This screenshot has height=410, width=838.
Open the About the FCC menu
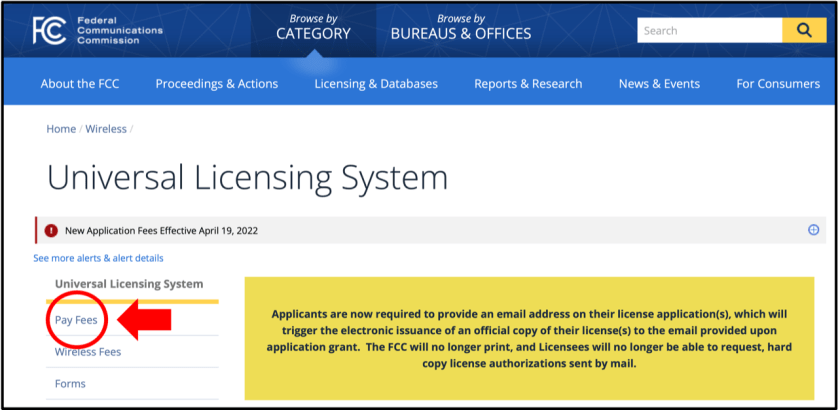(80, 84)
